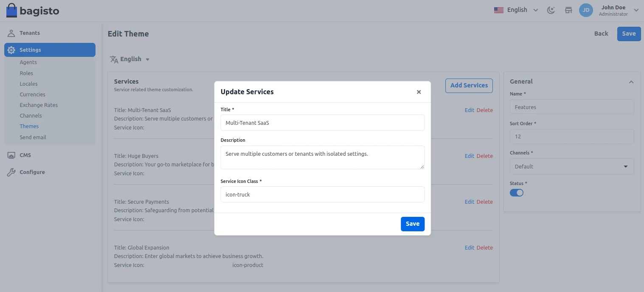Click the Service Icon Class field
The height and width of the screenshot is (292, 644).
(x=322, y=195)
